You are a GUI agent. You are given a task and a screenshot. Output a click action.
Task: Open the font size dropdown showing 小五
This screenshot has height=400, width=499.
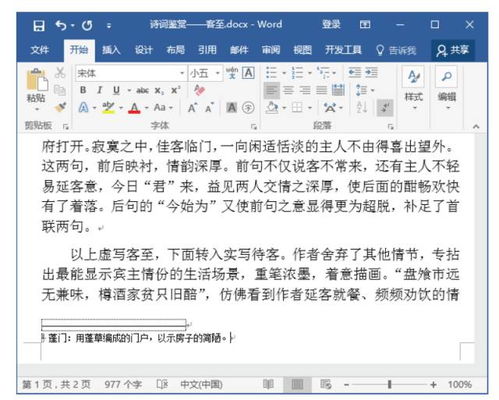pyautogui.click(x=205, y=73)
